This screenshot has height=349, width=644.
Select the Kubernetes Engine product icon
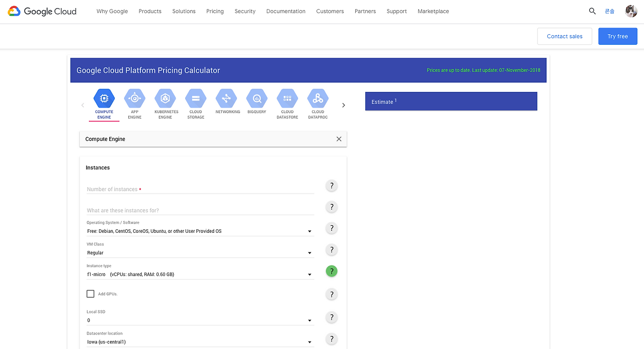click(x=165, y=99)
